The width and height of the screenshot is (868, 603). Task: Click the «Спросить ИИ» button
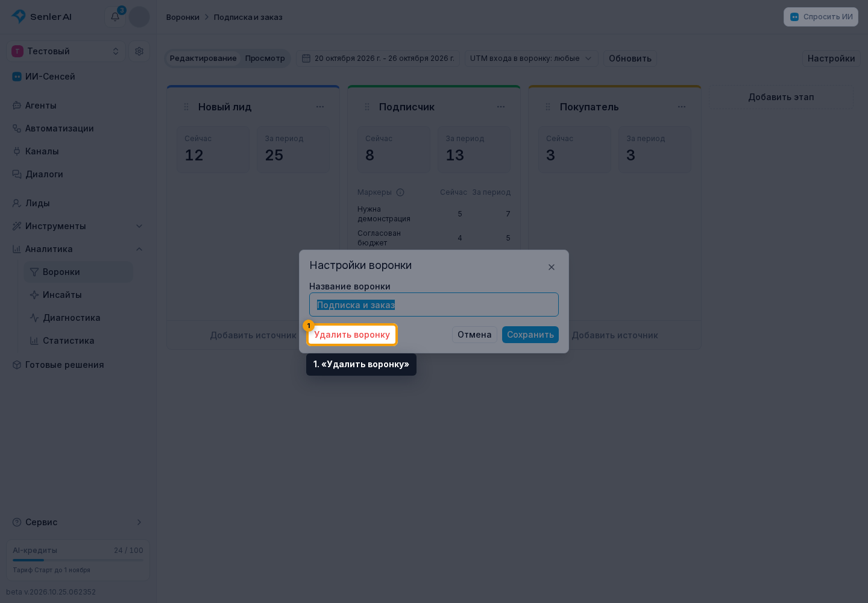coord(821,17)
